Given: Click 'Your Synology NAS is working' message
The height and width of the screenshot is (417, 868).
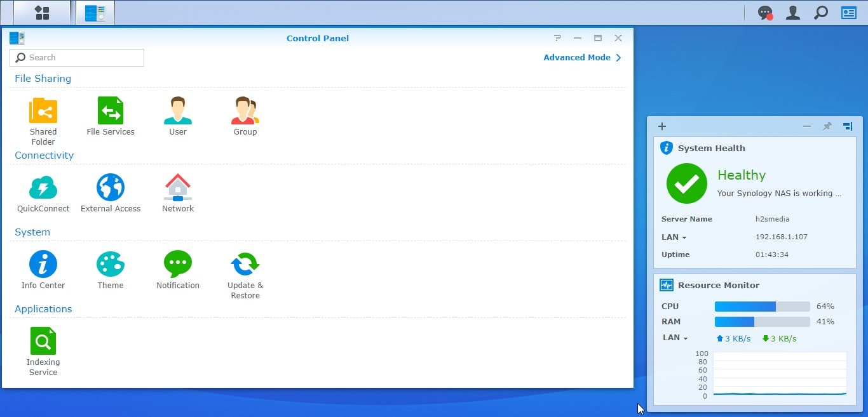Looking at the screenshot, I should (779, 193).
